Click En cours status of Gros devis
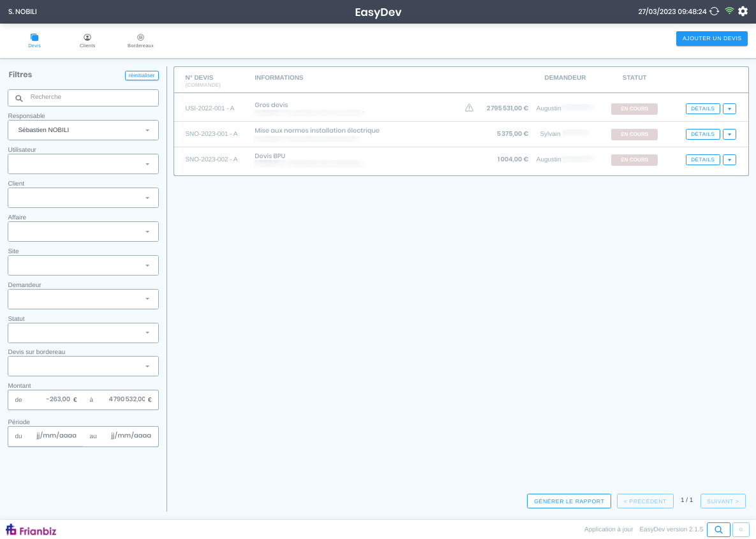 click(634, 108)
